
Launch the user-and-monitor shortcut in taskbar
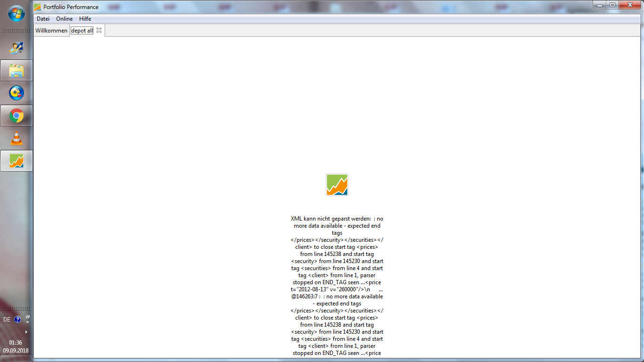[x=17, y=48]
